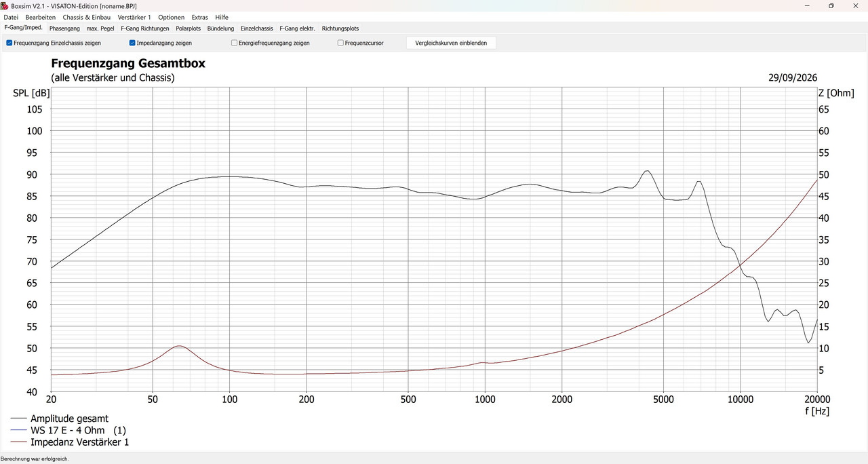Viewport: 868px width, 464px height.
Task: Click the subtitle alle Verstärker und Chassis
Action: pos(113,77)
